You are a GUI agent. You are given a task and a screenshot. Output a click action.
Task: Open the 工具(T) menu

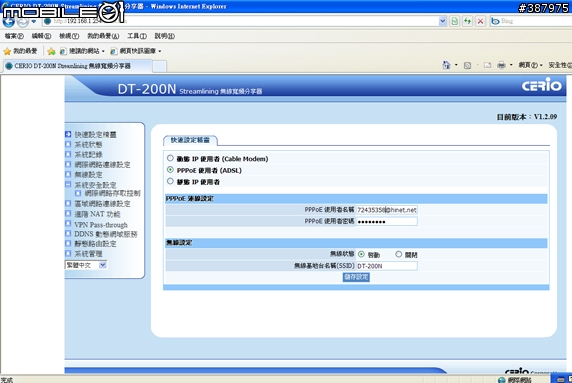137,36
